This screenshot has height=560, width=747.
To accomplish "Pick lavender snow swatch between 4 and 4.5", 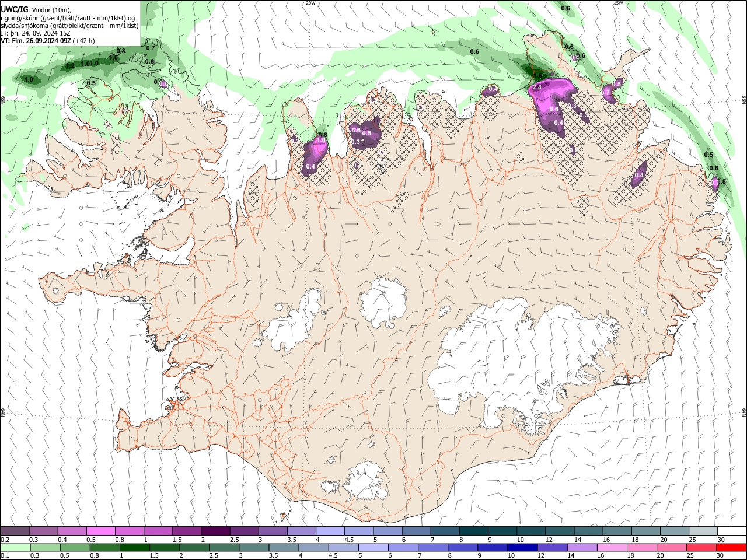I will coord(329,531).
